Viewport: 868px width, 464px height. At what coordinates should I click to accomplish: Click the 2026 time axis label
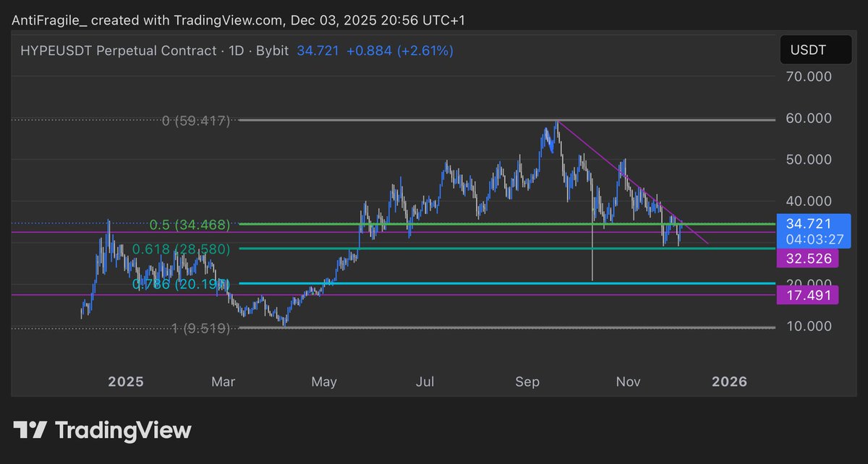(729, 381)
